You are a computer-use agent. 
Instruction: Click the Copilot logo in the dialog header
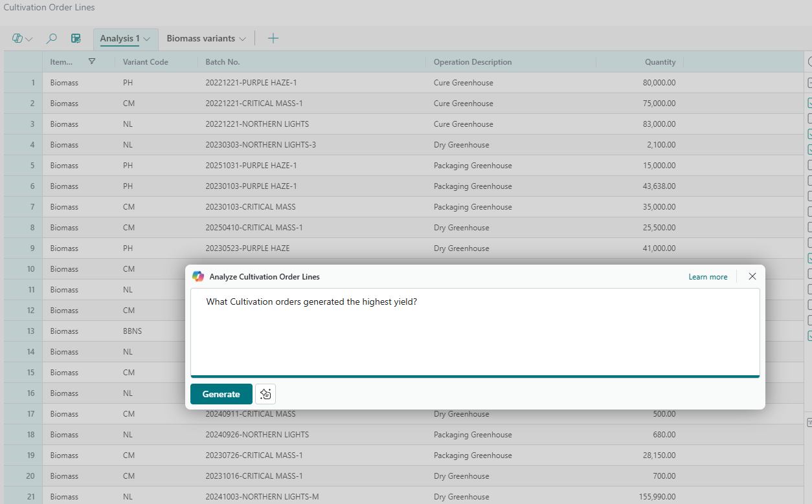198,276
